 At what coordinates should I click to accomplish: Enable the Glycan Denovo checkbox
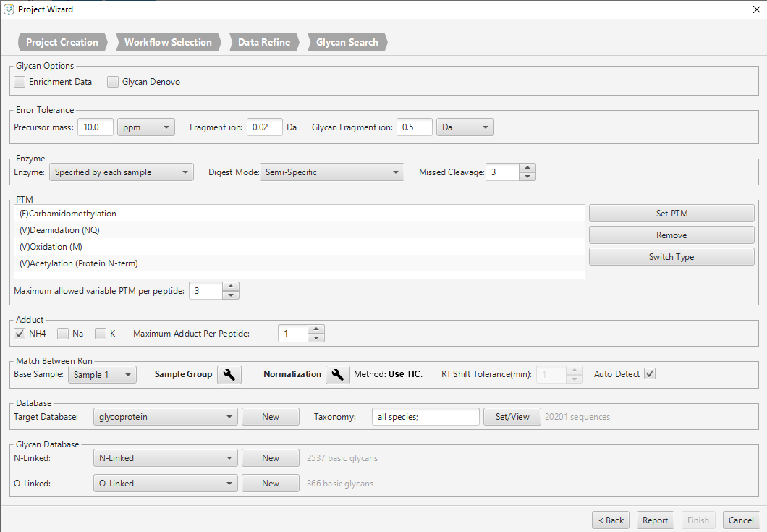click(113, 82)
